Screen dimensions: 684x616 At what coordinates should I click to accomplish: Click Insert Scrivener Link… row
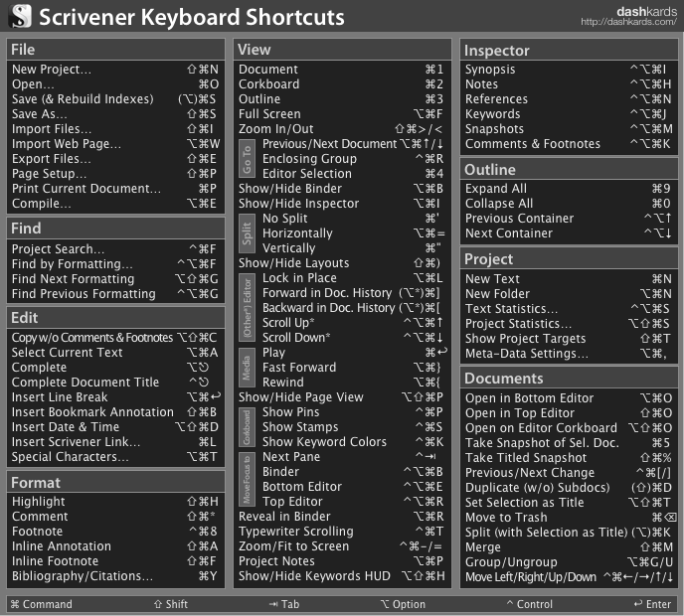tap(115, 442)
